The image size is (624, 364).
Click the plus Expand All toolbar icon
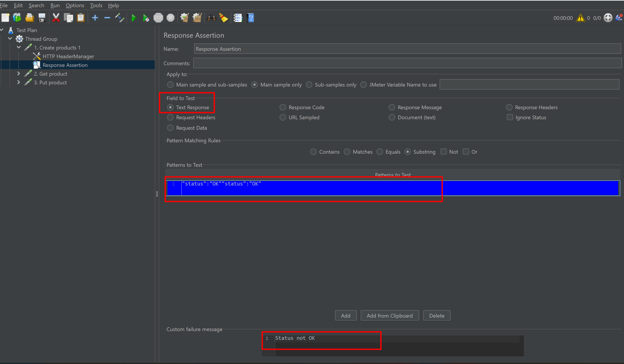95,18
